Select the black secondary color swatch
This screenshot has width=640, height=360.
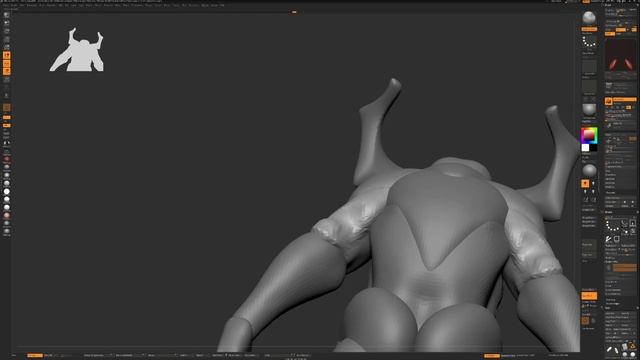pyautogui.click(x=593, y=147)
